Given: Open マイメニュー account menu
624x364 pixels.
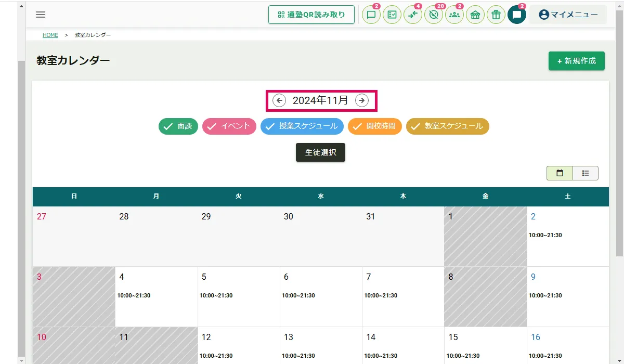Looking at the screenshot, I should point(568,15).
